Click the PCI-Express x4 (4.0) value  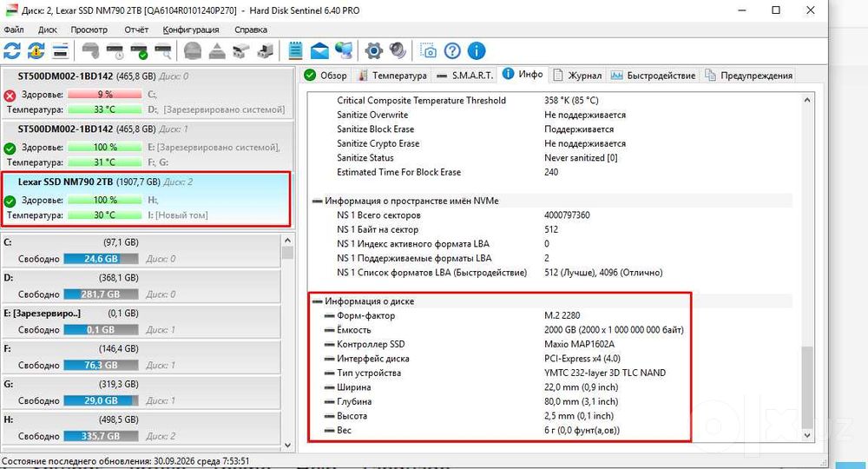(582, 359)
